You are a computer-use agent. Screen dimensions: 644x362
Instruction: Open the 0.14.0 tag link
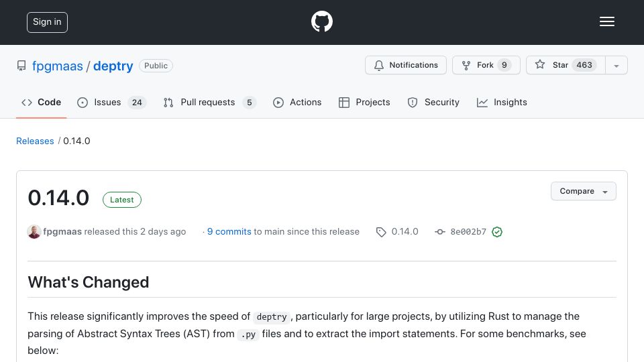405,231
